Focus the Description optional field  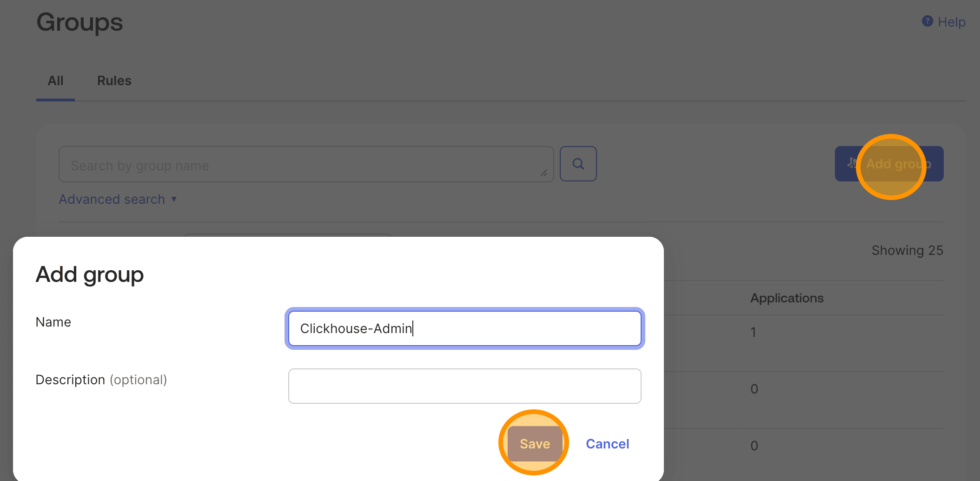coord(465,386)
